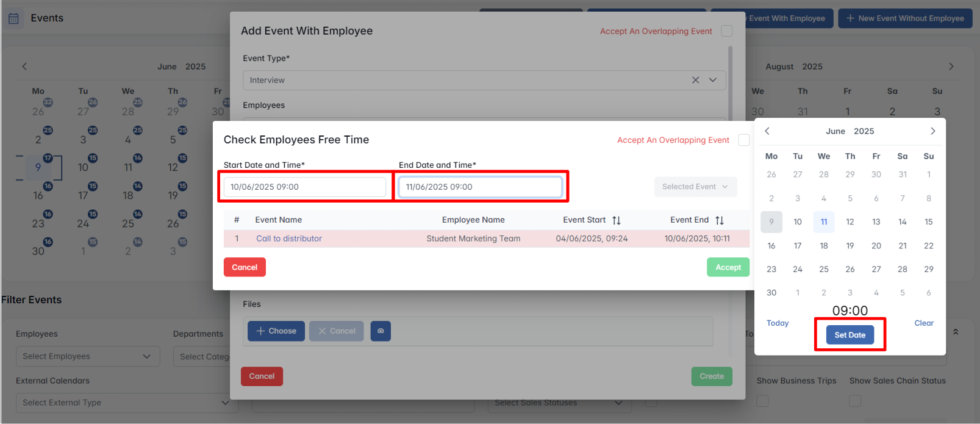980x424 pixels.
Task: Tick overlapping event checkbox in Add Event header
Action: 726,31
